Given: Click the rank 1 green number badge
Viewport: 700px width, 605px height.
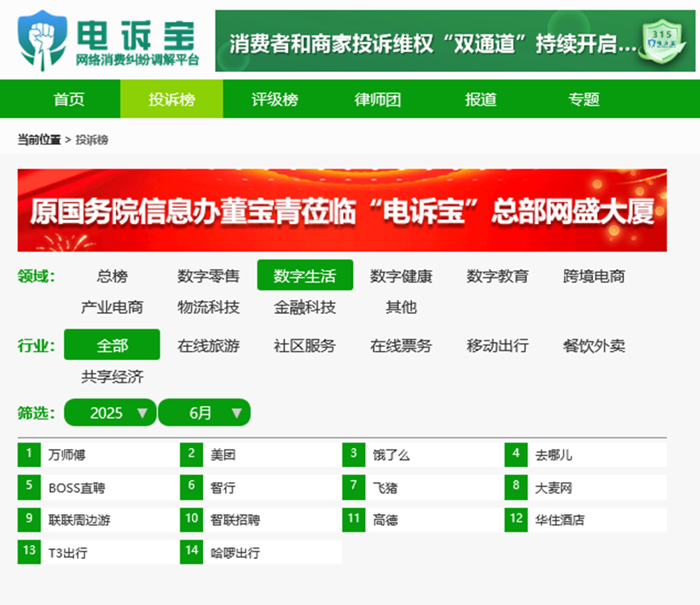Looking at the screenshot, I should click(x=29, y=455).
